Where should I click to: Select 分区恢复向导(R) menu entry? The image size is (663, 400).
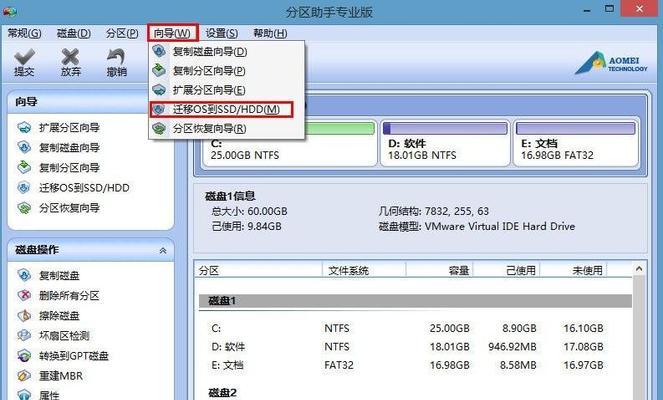(227, 128)
